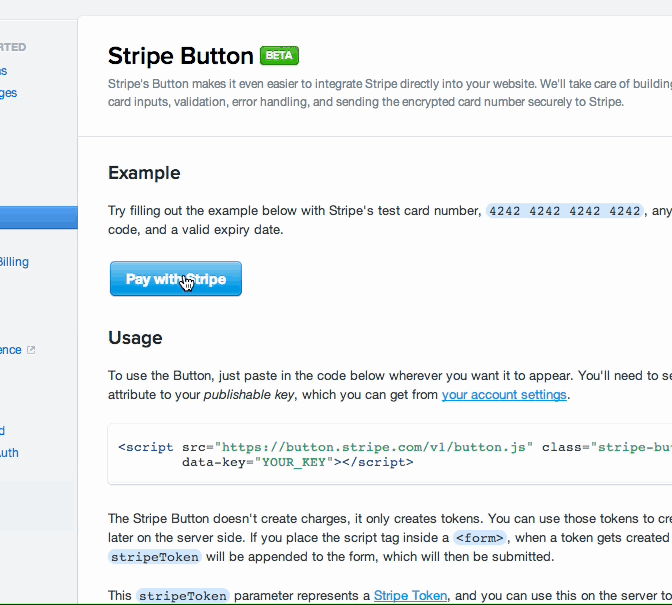The image size is (672, 605).
Task: Click the Pay with Stripe button
Action: [176, 279]
